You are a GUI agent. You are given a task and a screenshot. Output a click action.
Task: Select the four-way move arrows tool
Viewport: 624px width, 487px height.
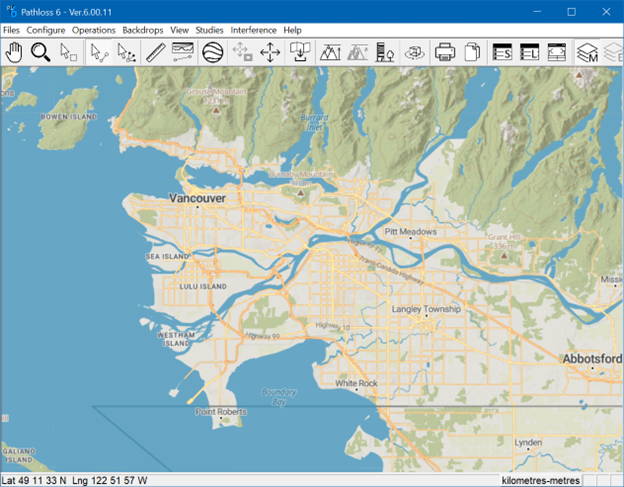270,52
